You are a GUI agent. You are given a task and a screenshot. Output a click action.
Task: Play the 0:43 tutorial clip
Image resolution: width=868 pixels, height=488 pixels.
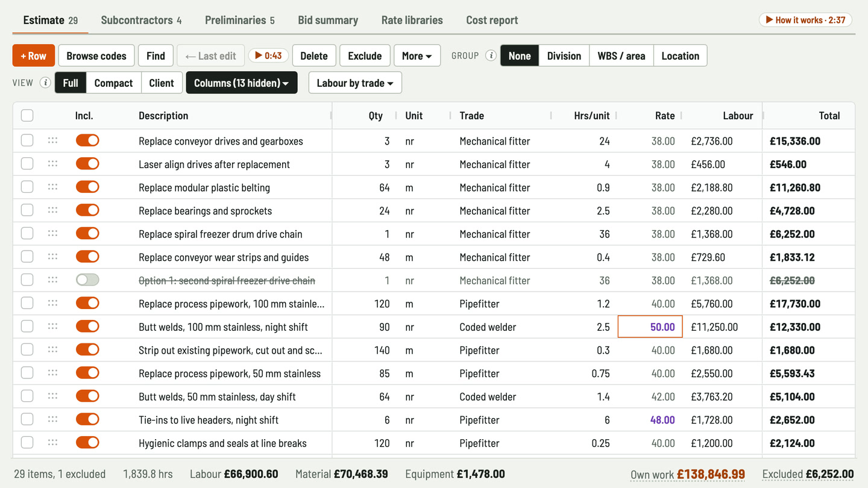pos(268,55)
